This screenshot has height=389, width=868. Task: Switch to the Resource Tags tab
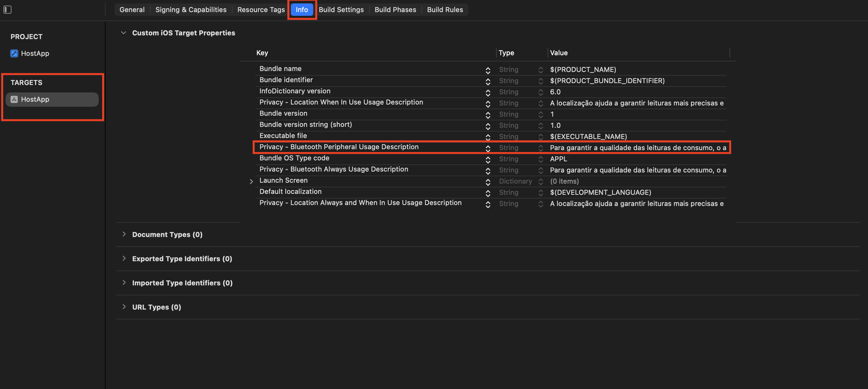click(261, 10)
